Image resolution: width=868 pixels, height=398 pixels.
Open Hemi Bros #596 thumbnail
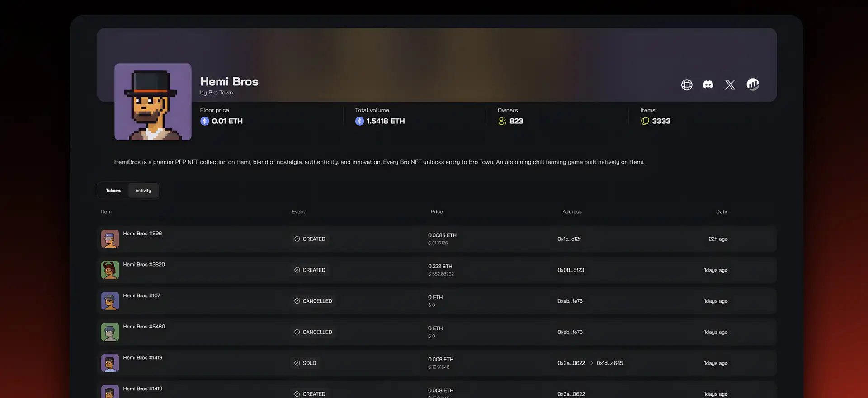(x=110, y=239)
